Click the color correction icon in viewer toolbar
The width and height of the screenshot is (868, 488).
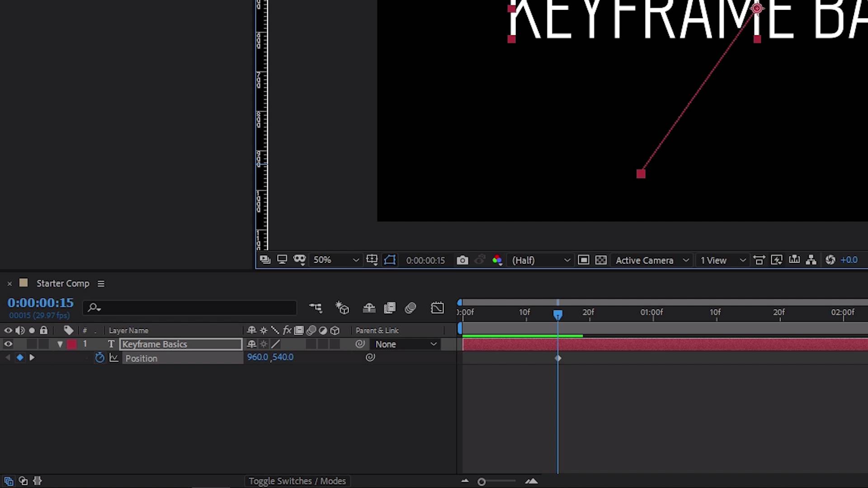click(497, 260)
